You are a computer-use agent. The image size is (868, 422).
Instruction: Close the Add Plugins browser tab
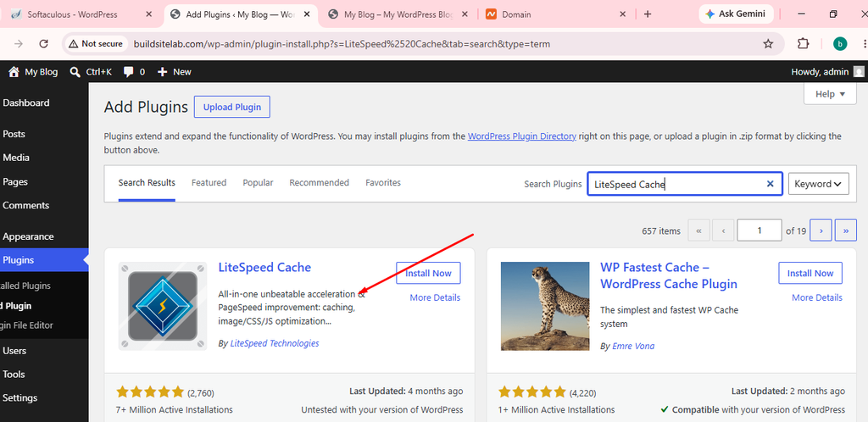pos(309,14)
